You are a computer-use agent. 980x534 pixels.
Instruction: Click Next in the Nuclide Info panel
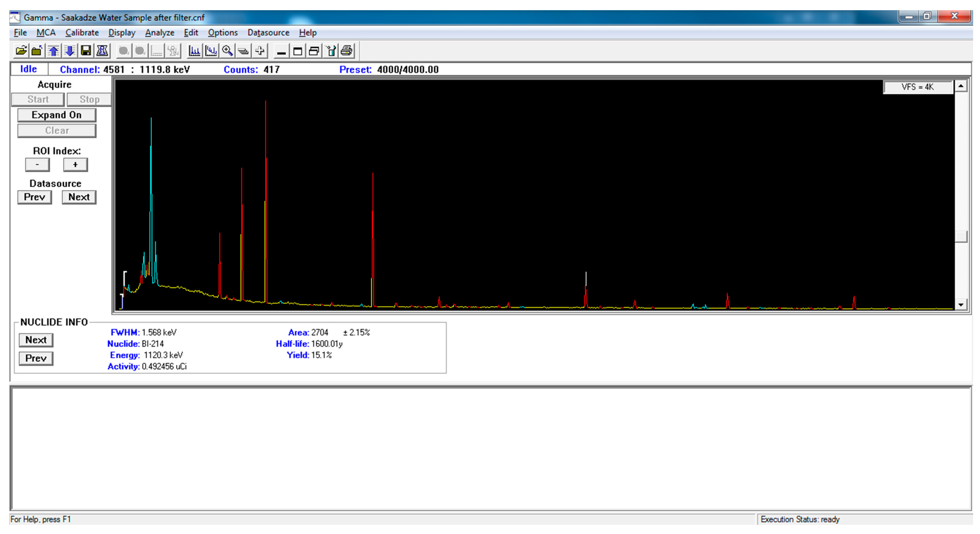(x=36, y=340)
